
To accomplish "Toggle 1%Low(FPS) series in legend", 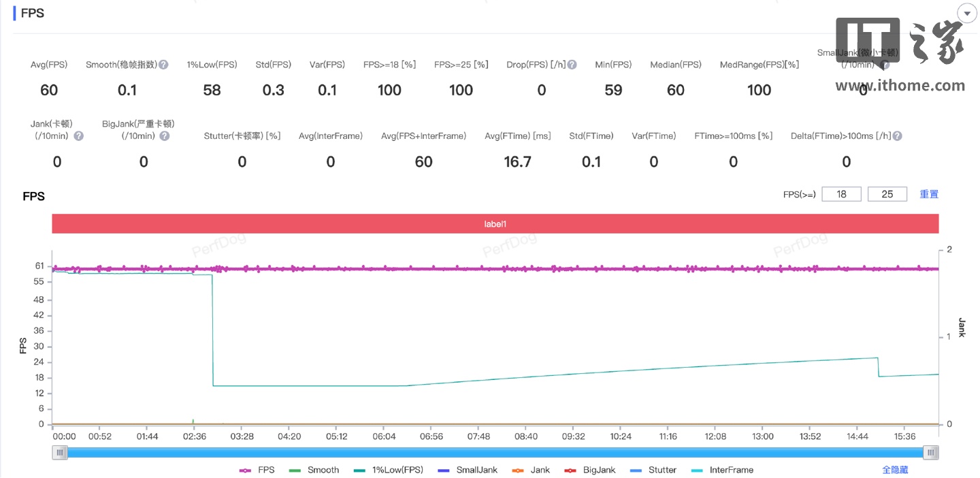I will pyautogui.click(x=388, y=470).
